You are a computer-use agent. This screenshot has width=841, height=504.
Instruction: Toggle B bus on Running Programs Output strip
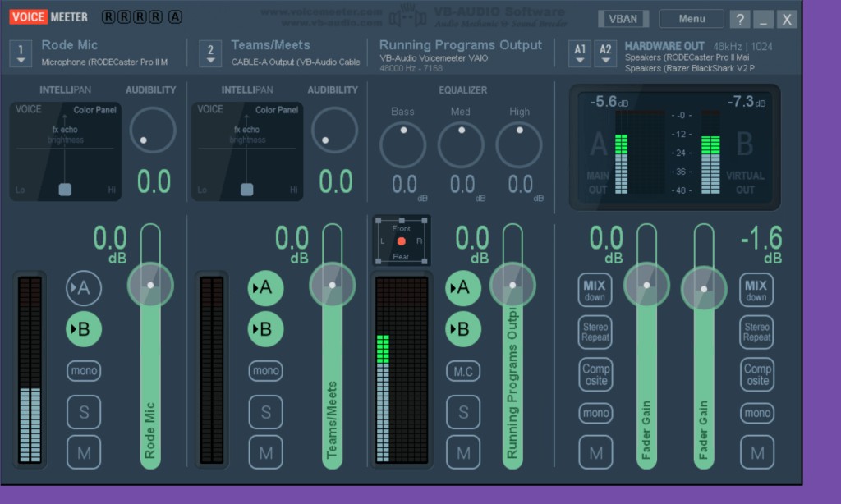[x=463, y=329]
